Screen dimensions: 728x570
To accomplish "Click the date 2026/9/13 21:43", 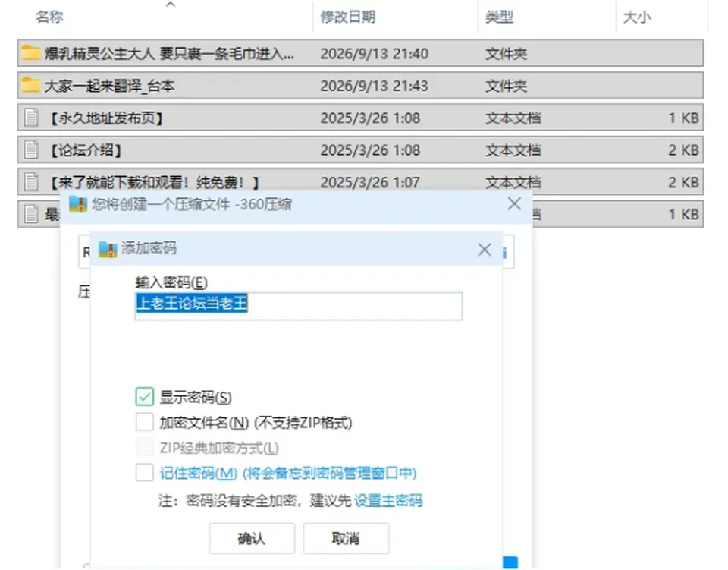I will pyautogui.click(x=374, y=86).
